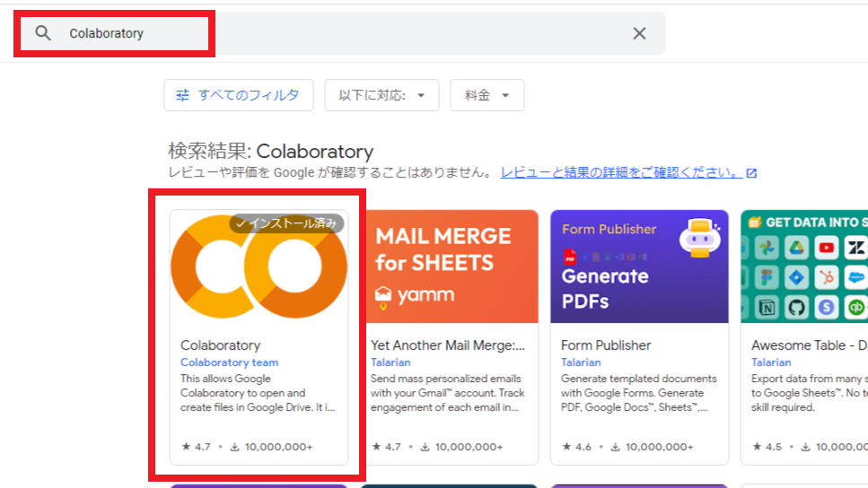Click the インストール済み installed badge

click(286, 223)
